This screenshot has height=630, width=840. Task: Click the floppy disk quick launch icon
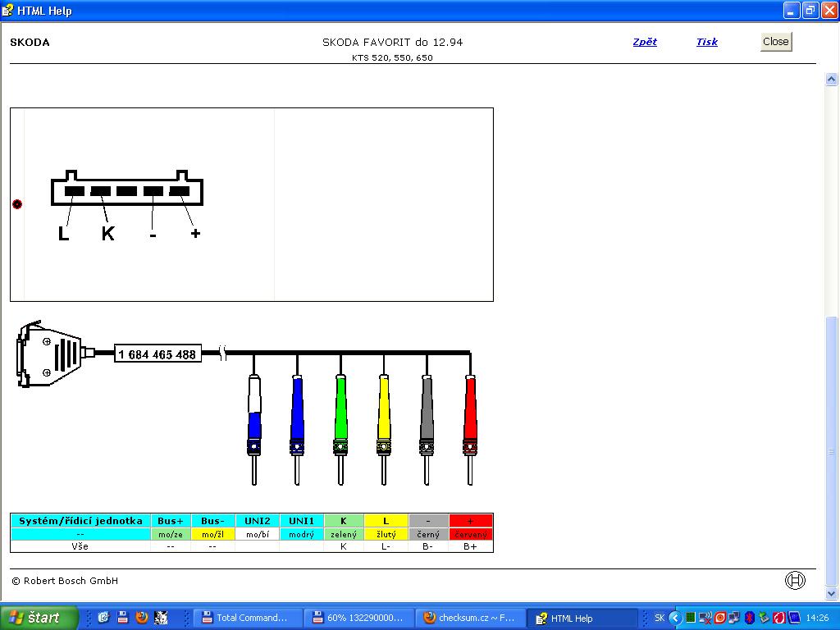pos(123,618)
